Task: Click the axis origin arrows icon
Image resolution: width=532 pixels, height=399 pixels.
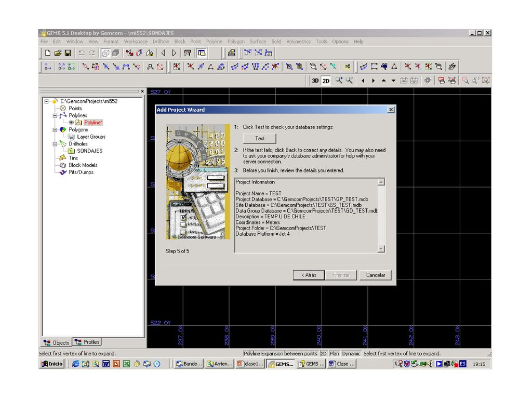Action: click(48, 66)
